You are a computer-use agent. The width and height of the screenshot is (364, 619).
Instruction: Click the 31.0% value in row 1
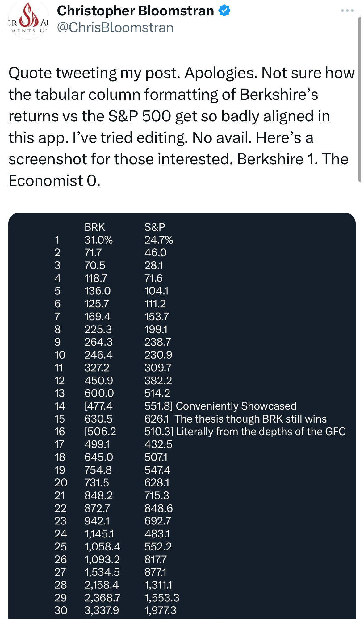point(98,240)
